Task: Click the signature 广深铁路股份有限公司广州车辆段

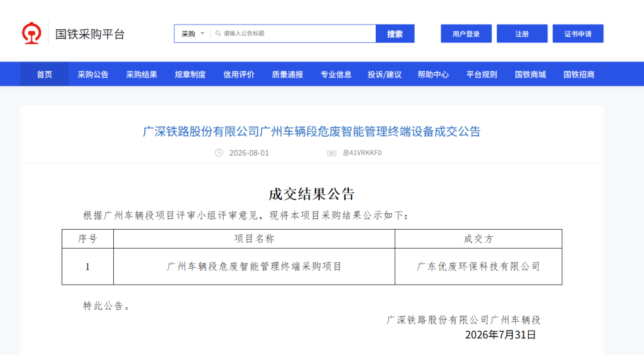Action: tap(463, 320)
